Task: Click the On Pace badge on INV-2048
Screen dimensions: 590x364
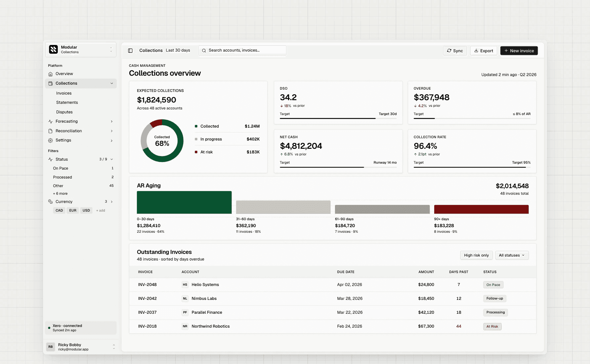Action: [x=493, y=285]
